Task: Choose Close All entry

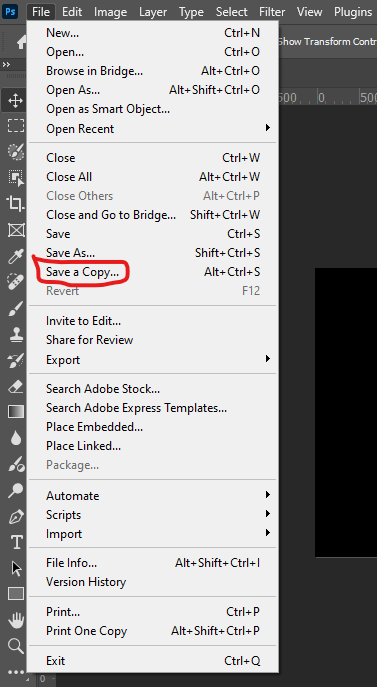Action: 153,177
